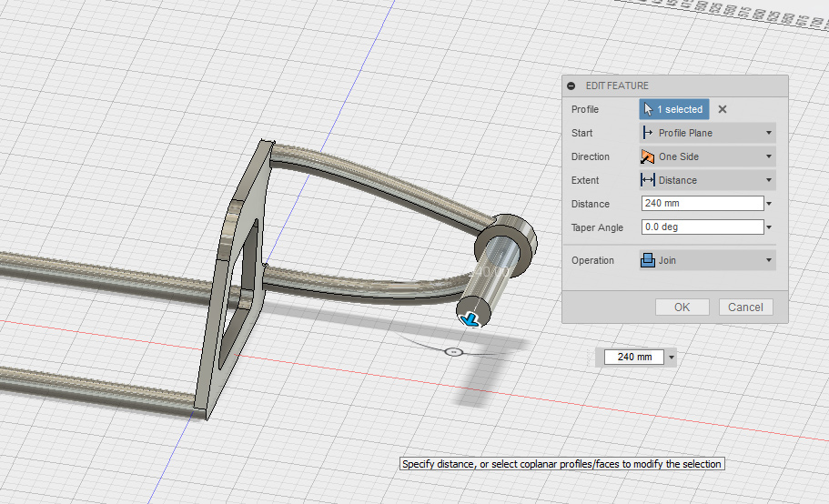Viewport: 829px width, 504px height.
Task: Click the taper angle manipulator circle
Action: click(455, 351)
